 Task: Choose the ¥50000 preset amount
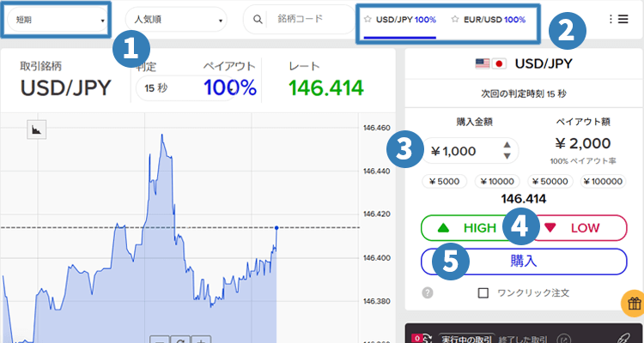(550, 181)
